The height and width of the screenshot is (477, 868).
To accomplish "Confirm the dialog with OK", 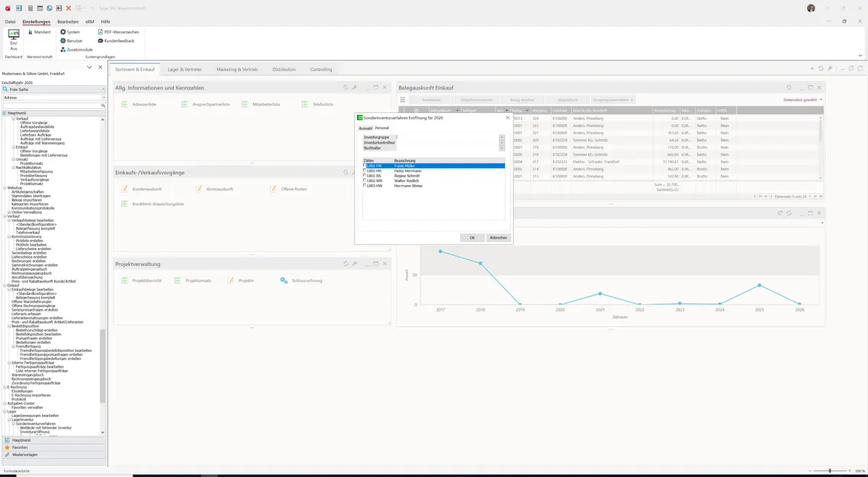I will pyautogui.click(x=472, y=237).
